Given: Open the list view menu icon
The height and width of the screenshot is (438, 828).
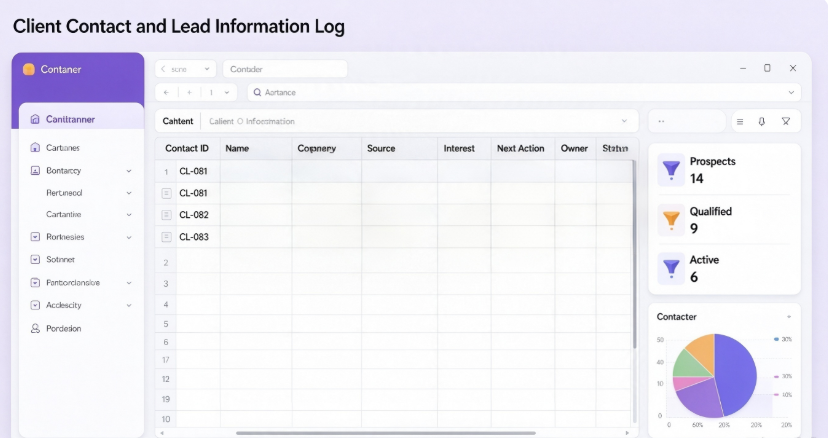Looking at the screenshot, I should [740, 122].
